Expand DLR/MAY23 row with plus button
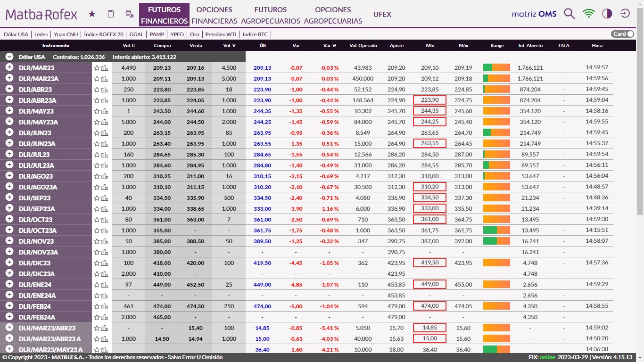644x362 pixels. click(9, 111)
